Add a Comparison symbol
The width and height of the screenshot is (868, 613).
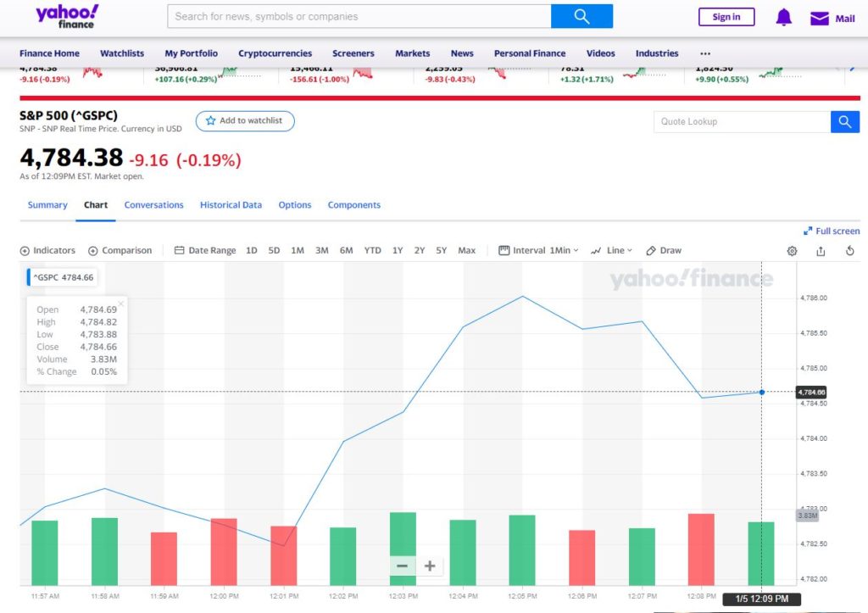[x=120, y=250]
